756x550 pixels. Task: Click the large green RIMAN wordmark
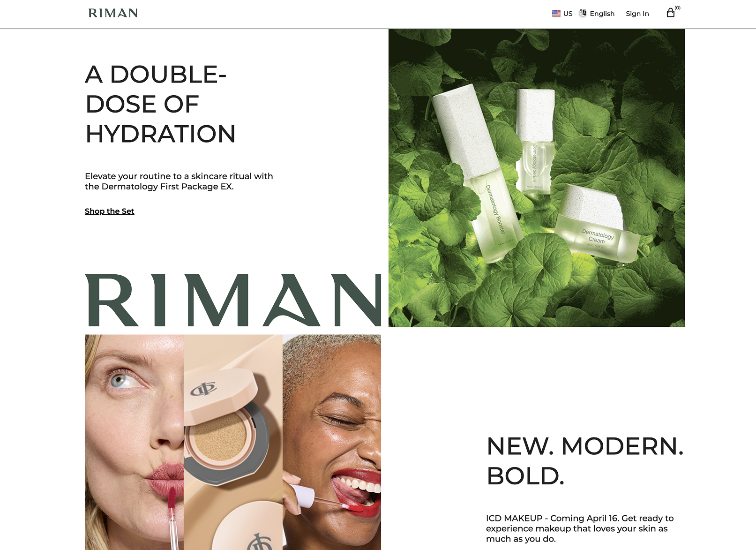(x=233, y=300)
